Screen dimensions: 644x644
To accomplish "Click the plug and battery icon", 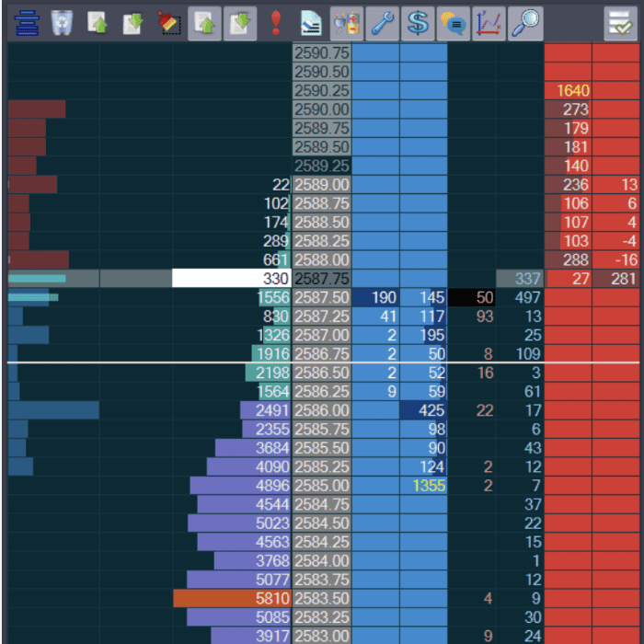I will 347,23.
